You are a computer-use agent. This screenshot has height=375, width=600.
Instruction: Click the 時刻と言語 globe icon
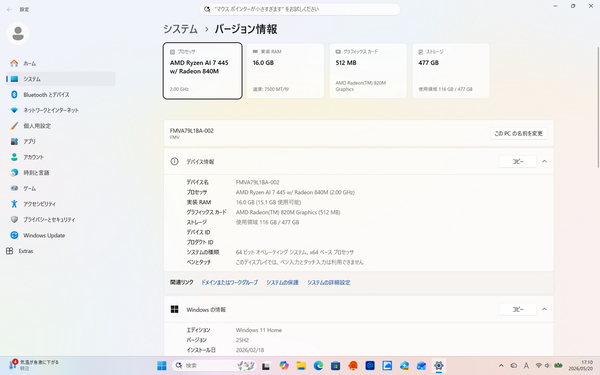tap(14, 173)
